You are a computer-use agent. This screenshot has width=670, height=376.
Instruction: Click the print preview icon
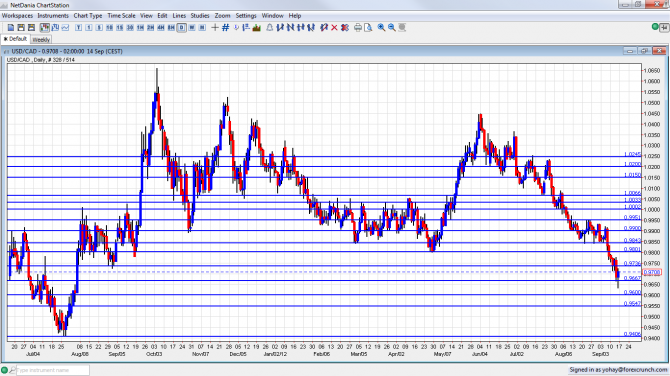point(368,27)
